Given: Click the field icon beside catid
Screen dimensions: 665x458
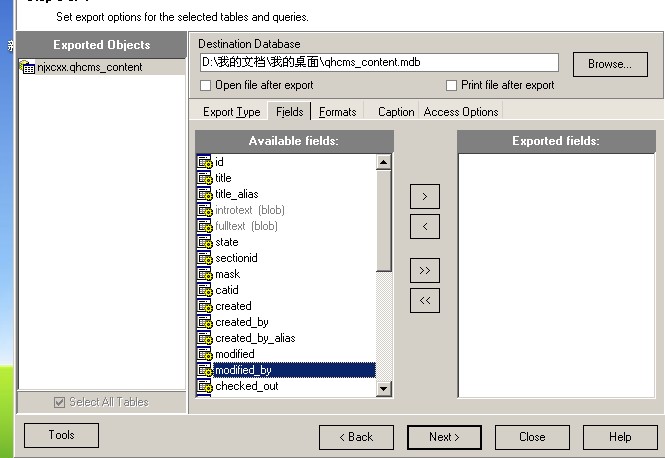Looking at the screenshot, I should click(205, 290).
